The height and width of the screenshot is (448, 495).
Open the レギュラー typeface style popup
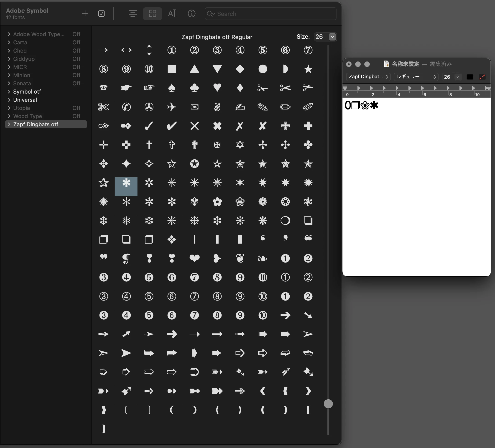click(x=416, y=77)
